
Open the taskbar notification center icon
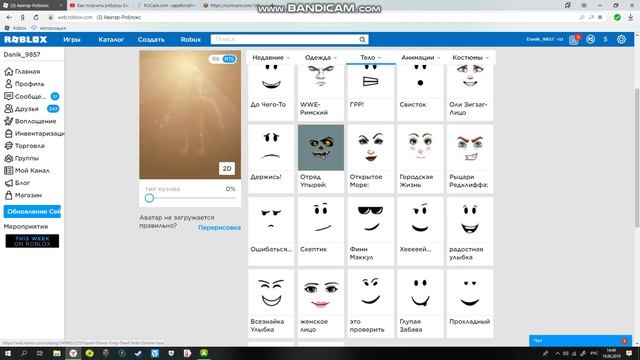coord(629,353)
